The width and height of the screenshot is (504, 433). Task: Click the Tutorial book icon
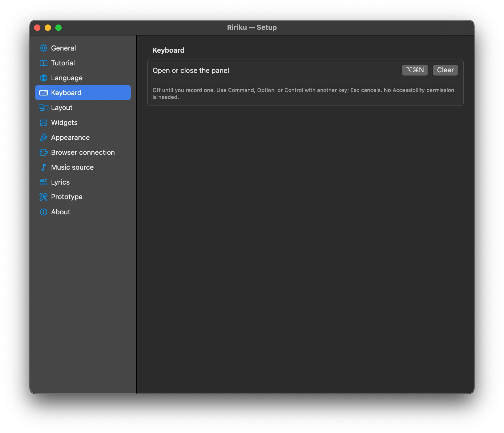click(x=43, y=63)
